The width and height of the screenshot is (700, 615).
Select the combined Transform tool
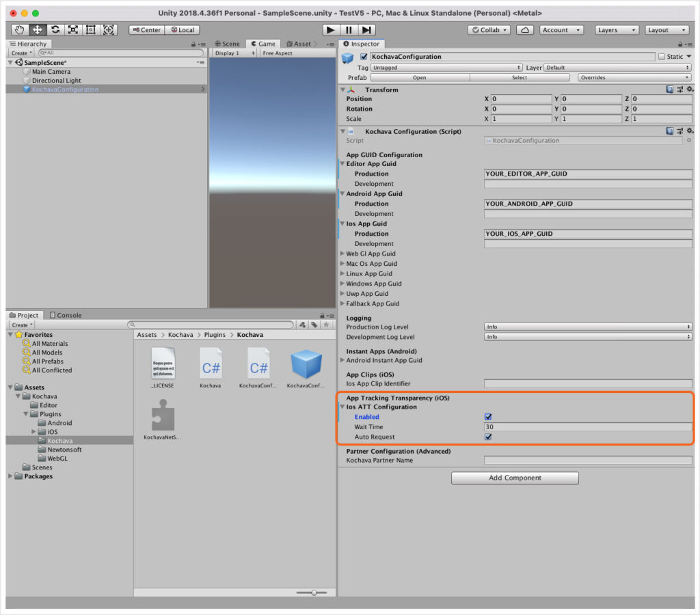[109, 30]
